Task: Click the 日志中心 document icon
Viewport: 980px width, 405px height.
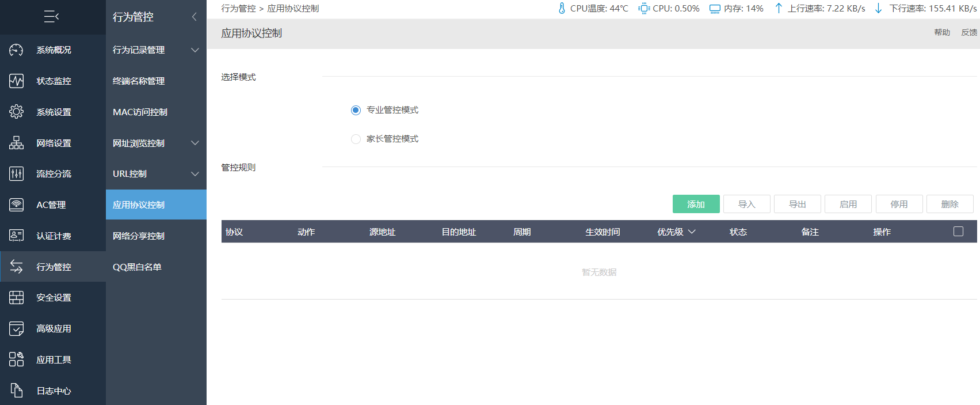Action: pos(16,391)
